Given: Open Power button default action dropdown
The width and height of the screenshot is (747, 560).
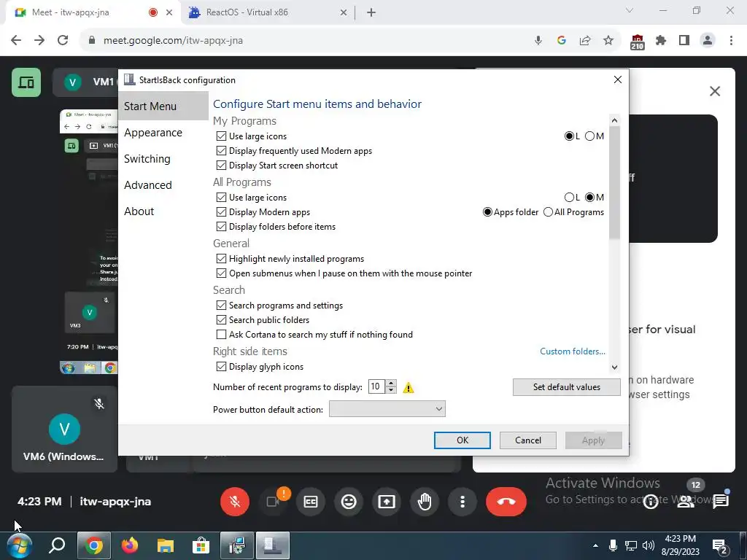Looking at the screenshot, I should [387, 409].
